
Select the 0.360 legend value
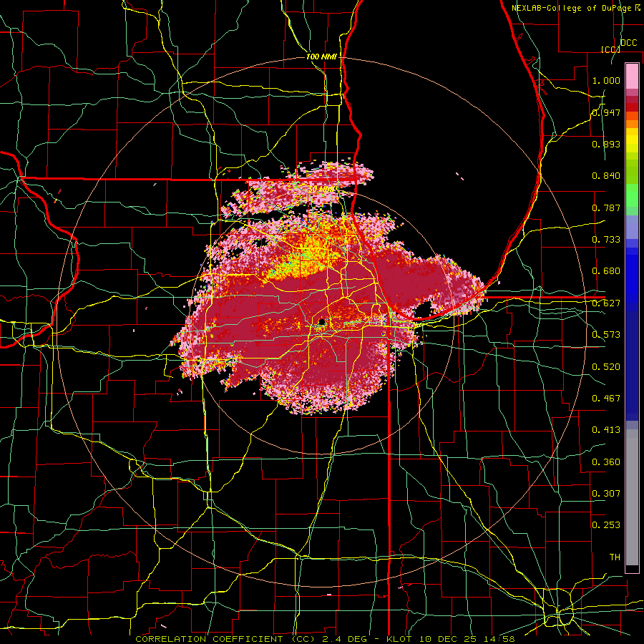pyautogui.click(x=606, y=462)
